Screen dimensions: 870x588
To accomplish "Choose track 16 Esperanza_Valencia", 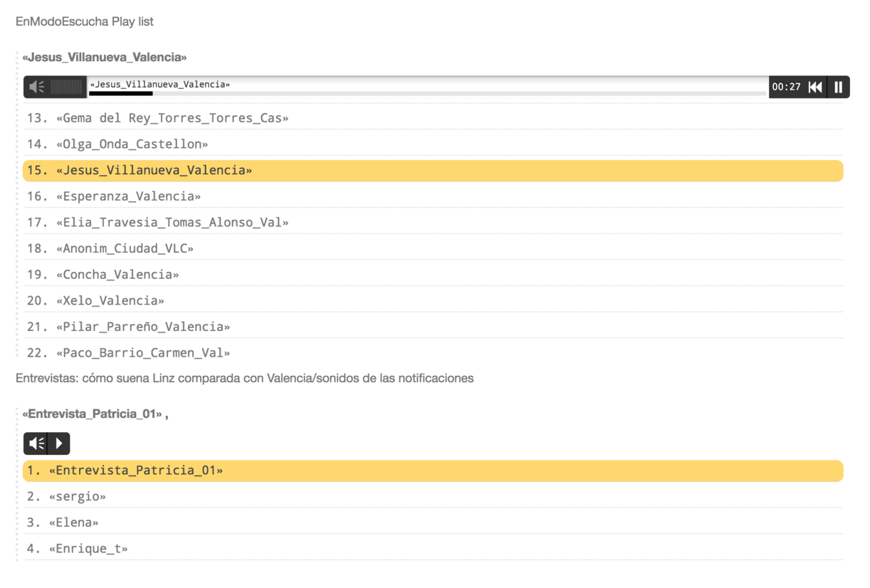I will (128, 196).
